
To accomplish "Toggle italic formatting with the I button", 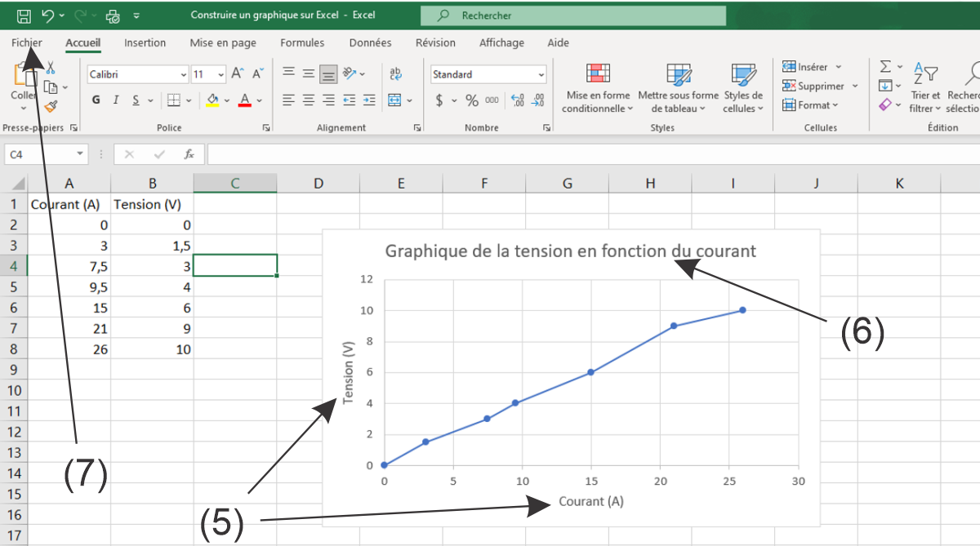I will click(x=116, y=100).
